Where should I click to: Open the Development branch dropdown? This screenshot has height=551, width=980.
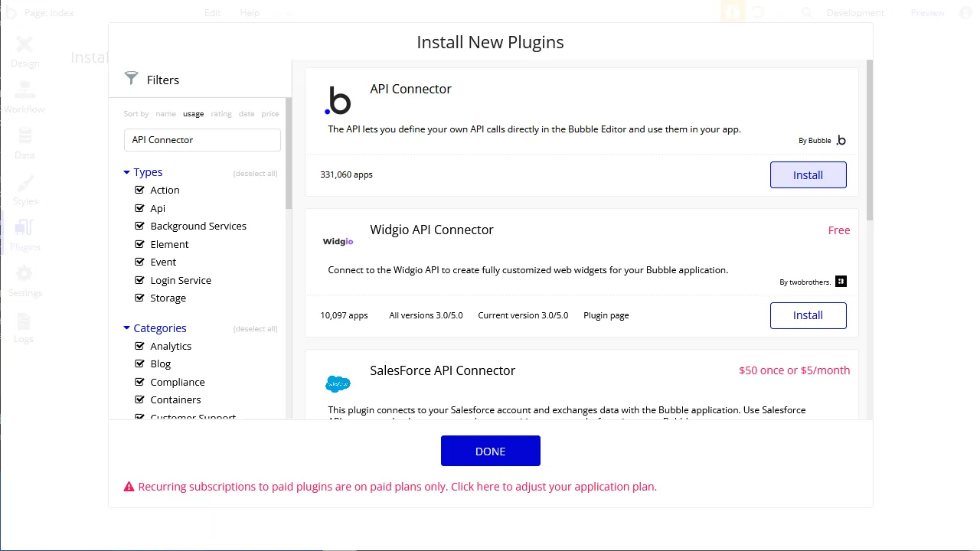tap(855, 12)
